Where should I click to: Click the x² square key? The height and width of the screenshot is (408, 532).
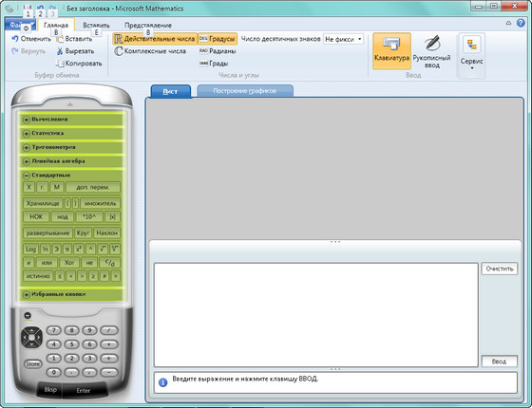click(79, 250)
